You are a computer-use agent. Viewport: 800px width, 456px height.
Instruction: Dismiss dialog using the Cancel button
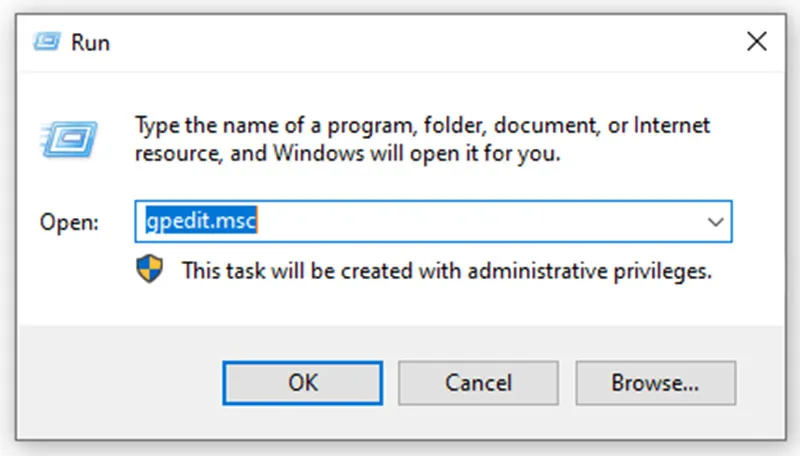pos(478,383)
